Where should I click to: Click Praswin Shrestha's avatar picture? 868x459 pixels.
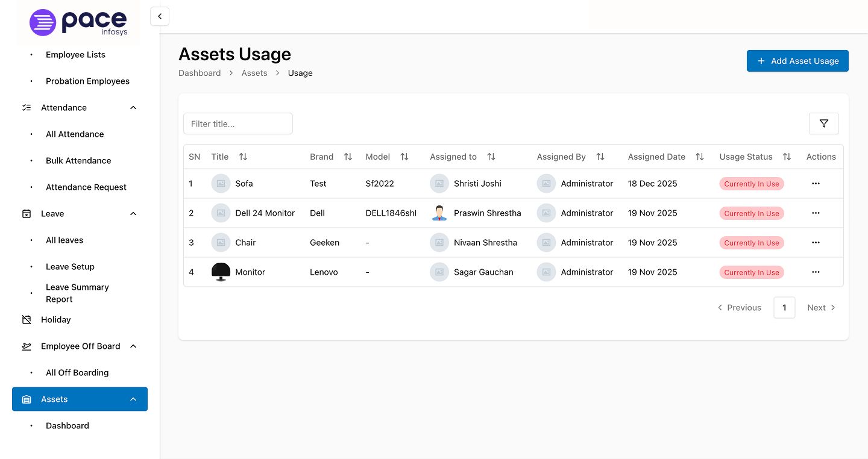(x=439, y=213)
